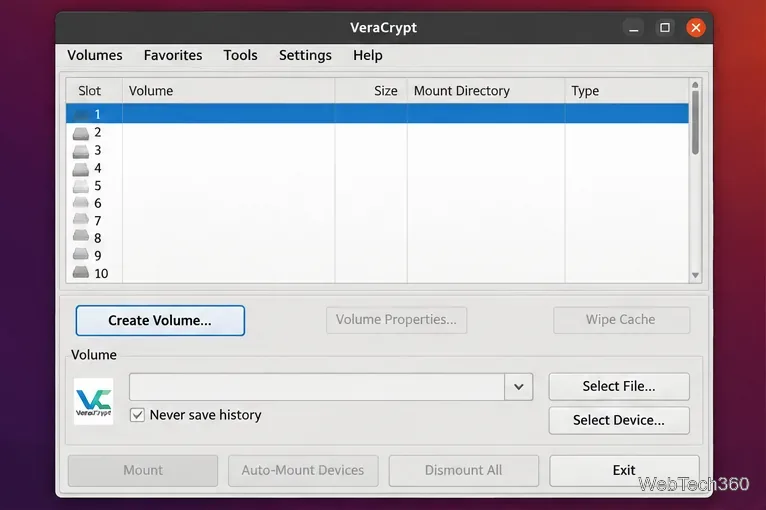This screenshot has height=510, width=766.
Task: Choose Select File button
Action: point(619,386)
